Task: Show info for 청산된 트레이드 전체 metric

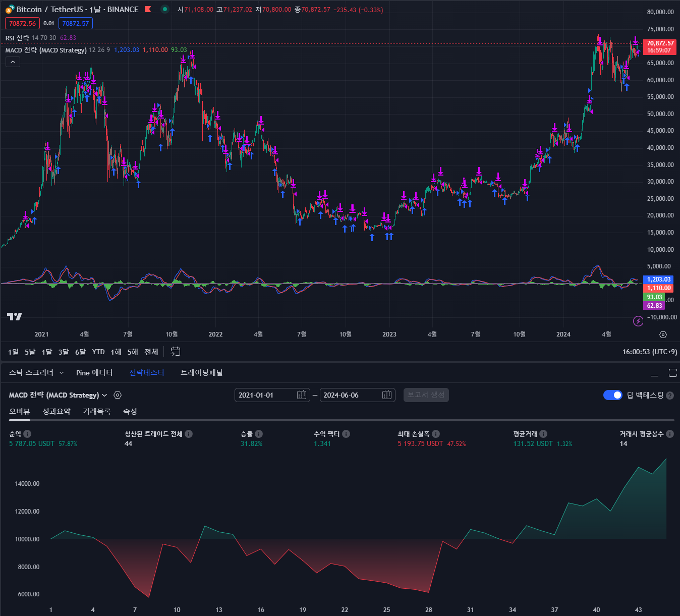Action: [189, 434]
